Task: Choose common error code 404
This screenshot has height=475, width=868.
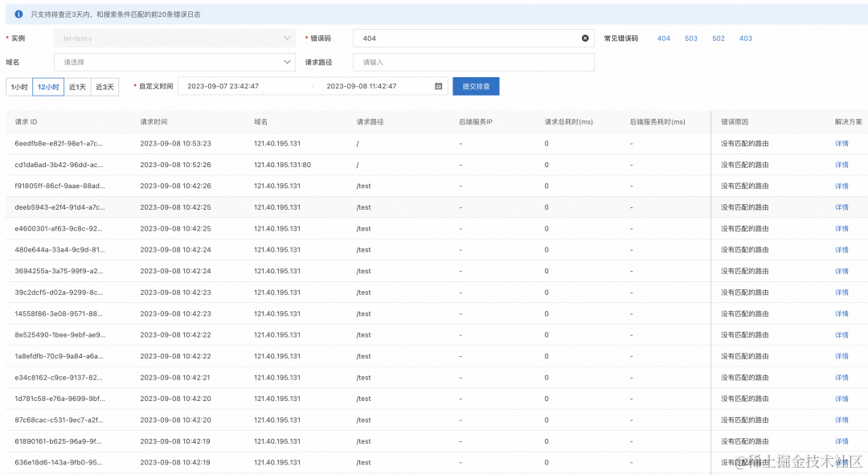Action: pyautogui.click(x=664, y=39)
